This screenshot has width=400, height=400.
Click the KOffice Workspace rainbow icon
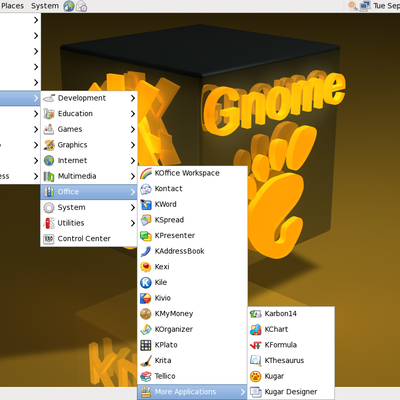(146, 173)
